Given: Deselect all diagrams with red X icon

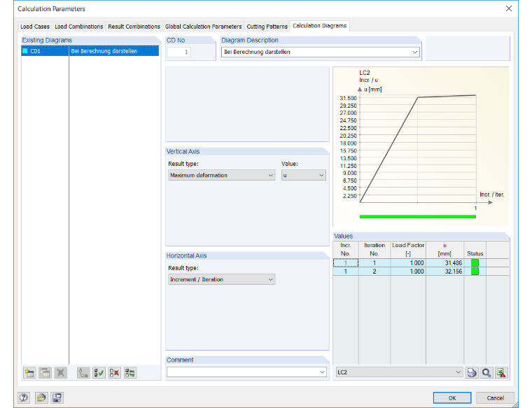Looking at the screenshot, I should (114, 373).
